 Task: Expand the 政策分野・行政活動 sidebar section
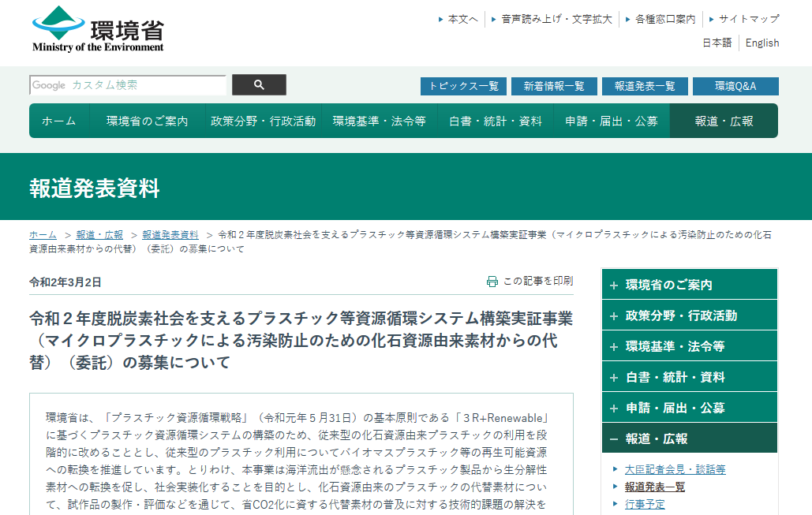[x=689, y=315]
